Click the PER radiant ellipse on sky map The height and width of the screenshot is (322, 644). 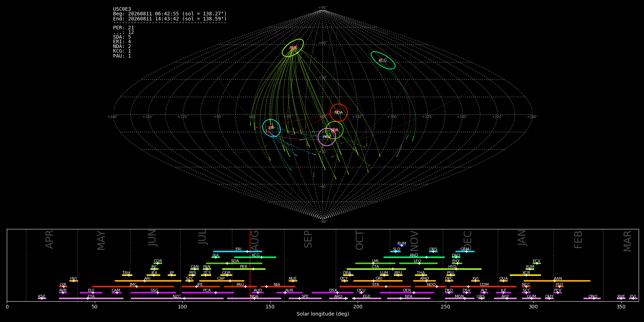[293, 48]
